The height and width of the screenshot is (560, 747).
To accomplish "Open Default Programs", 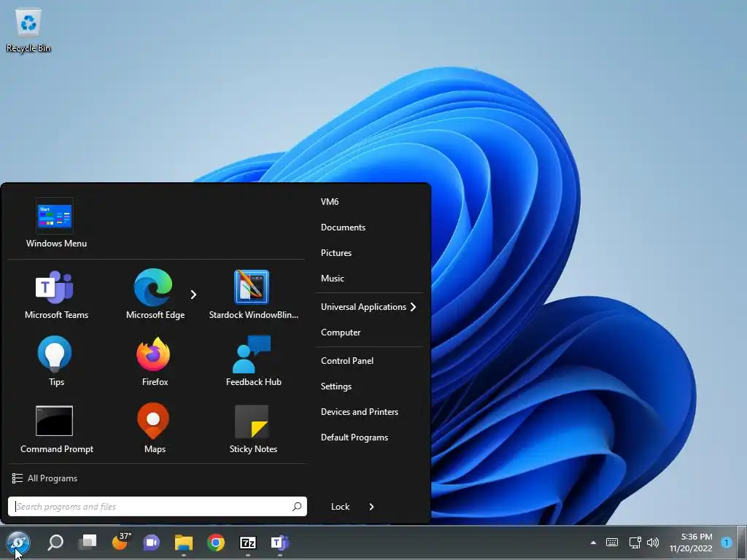I will tap(355, 437).
